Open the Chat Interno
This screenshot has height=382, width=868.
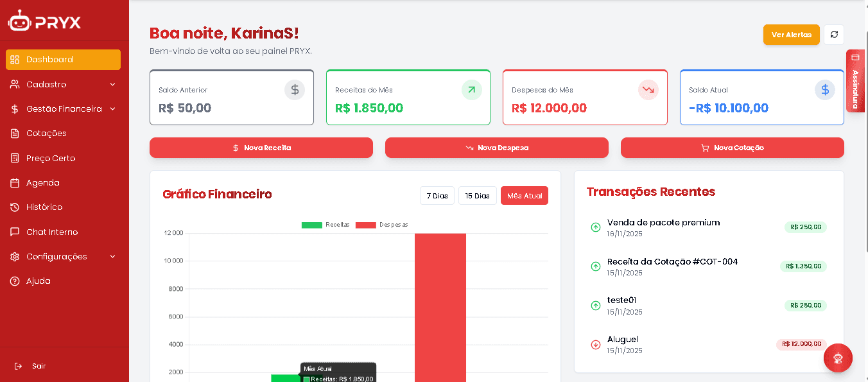point(51,232)
